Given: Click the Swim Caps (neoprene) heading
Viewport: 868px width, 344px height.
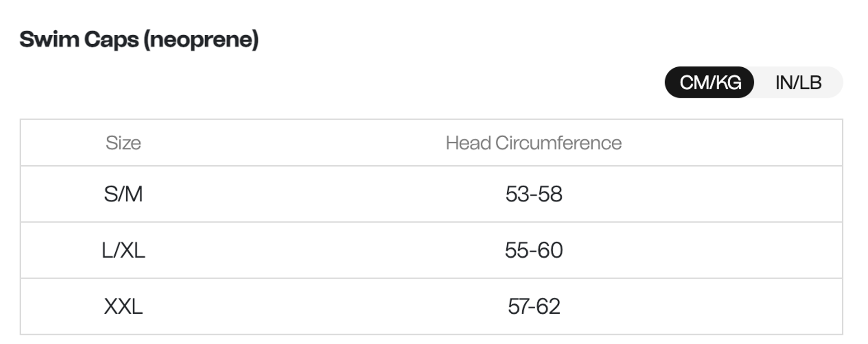Looking at the screenshot, I should 139,40.
